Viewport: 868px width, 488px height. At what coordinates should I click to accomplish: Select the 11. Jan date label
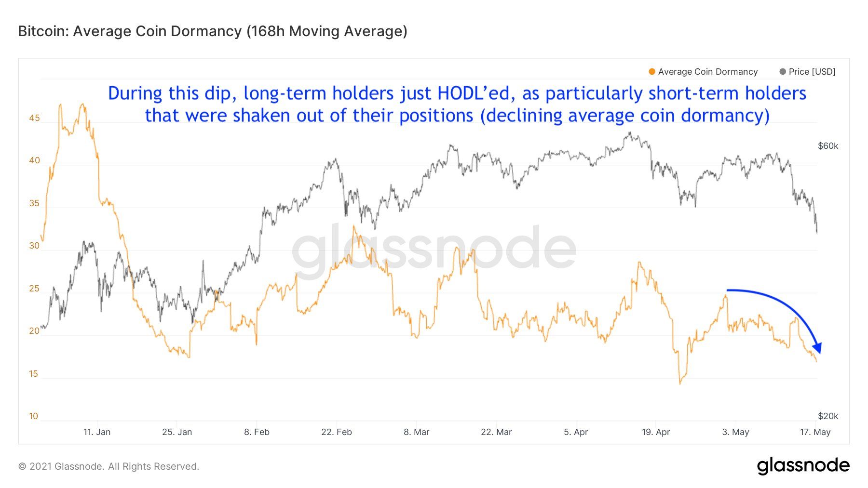point(97,432)
